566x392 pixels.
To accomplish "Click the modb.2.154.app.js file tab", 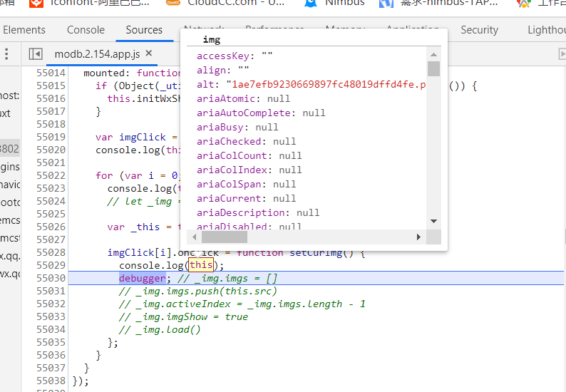I will [97, 54].
